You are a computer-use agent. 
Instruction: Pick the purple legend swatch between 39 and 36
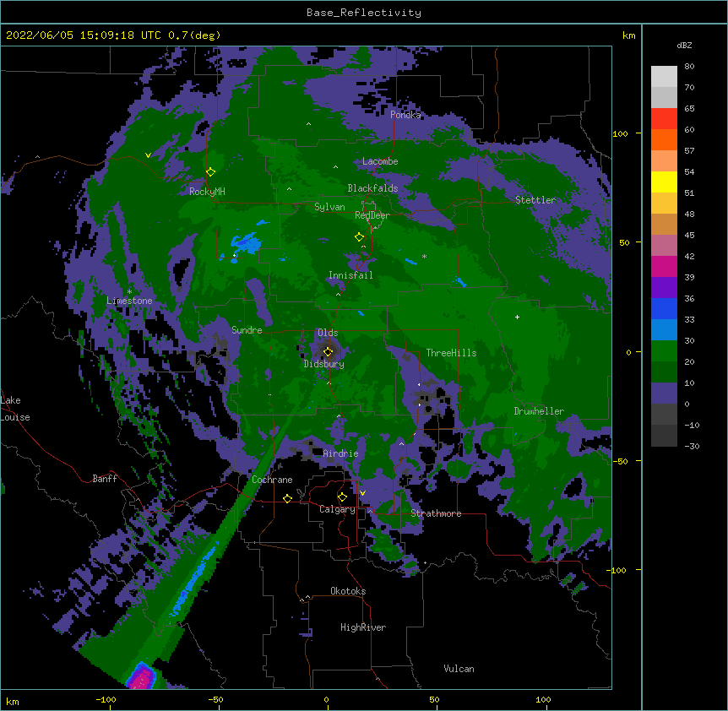(x=664, y=288)
